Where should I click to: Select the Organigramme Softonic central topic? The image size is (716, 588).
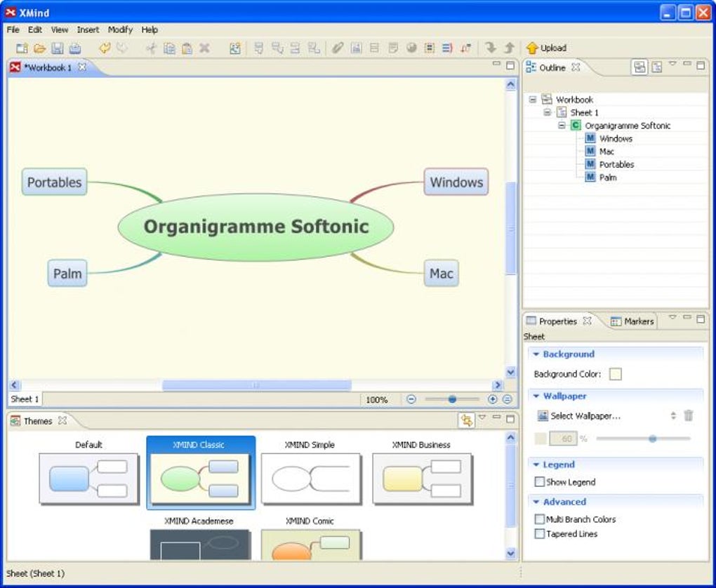coord(256,227)
